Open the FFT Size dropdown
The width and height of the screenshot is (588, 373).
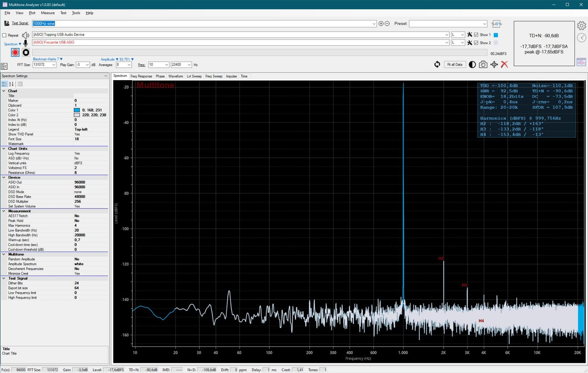[54, 65]
